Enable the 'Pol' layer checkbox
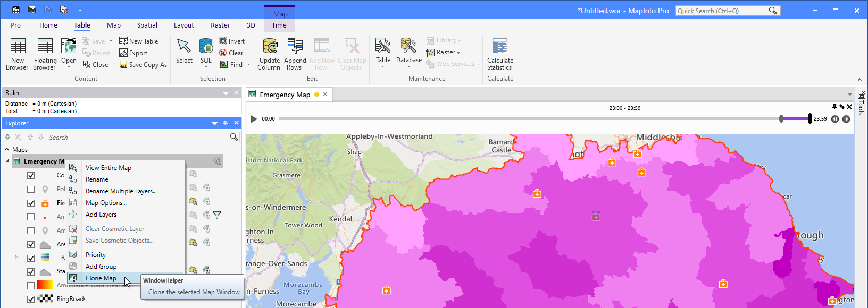Screen dimensions: 868x308 pyautogui.click(x=31, y=189)
